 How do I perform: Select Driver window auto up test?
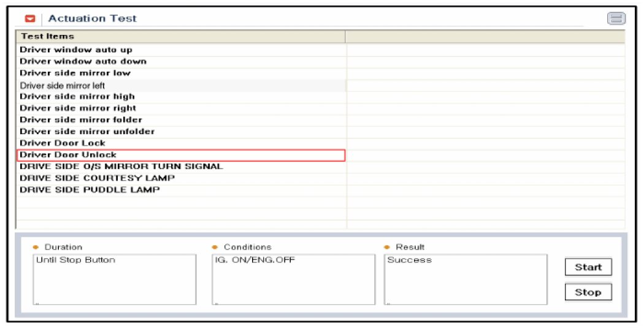pyautogui.click(x=76, y=50)
